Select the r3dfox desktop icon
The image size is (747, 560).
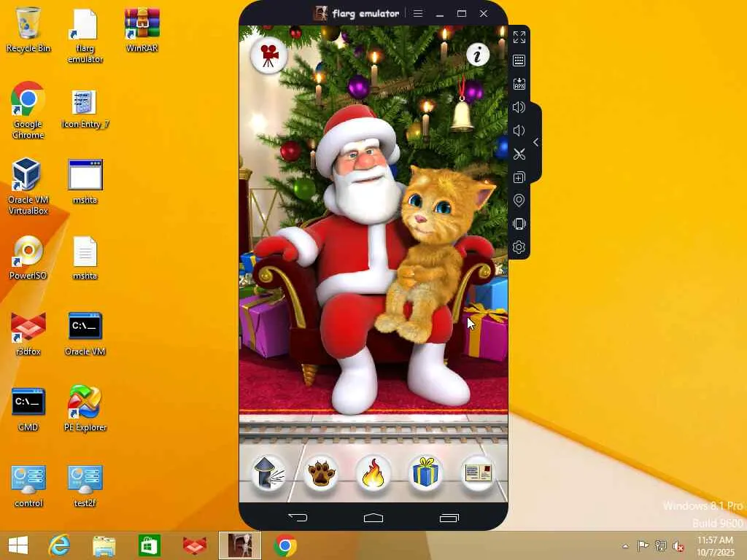pos(28,333)
